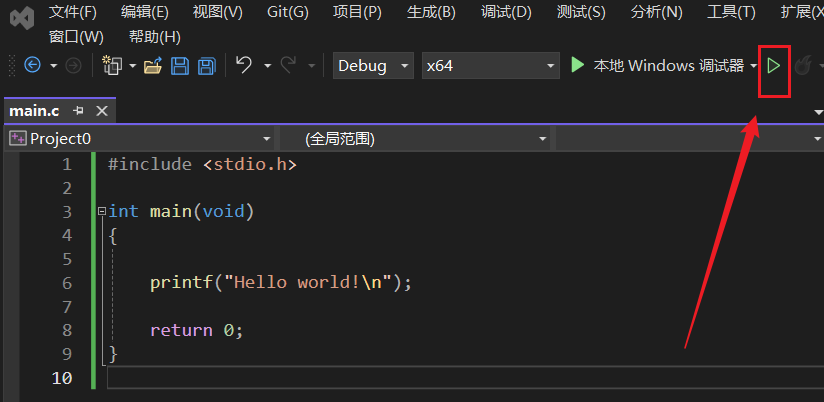Click the int main(void) line
This screenshot has width=824, height=402.
(x=181, y=211)
